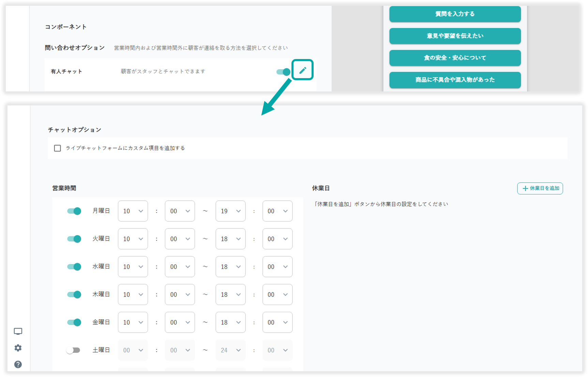Viewport: 588px width, 377px height.
Task: Click the pencil edit icon for 有人チャット
Action: tap(303, 70)
